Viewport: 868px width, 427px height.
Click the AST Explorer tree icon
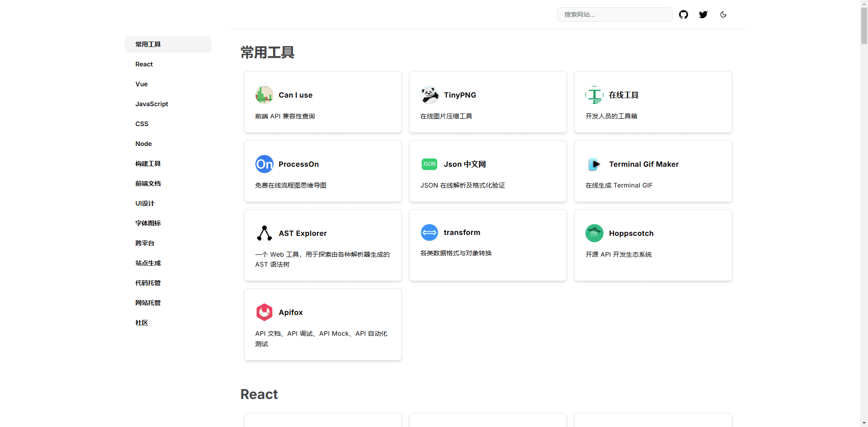click(x=264, y=233)
